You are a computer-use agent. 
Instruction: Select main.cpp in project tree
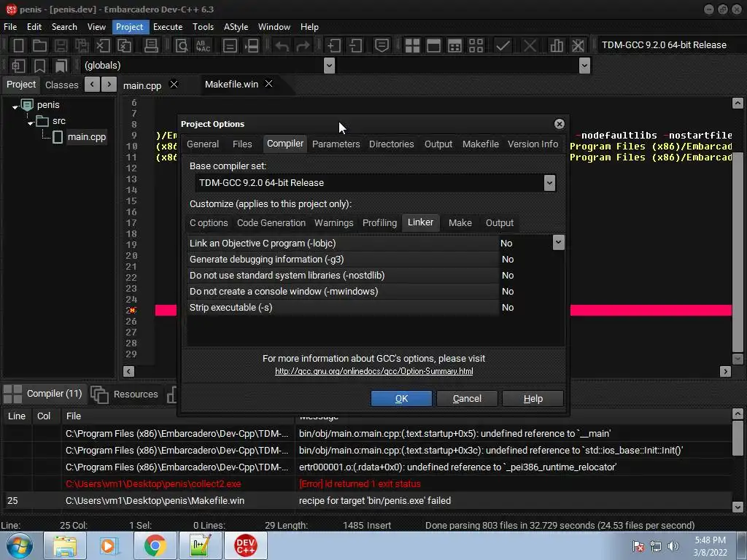(x=86, y=137)
